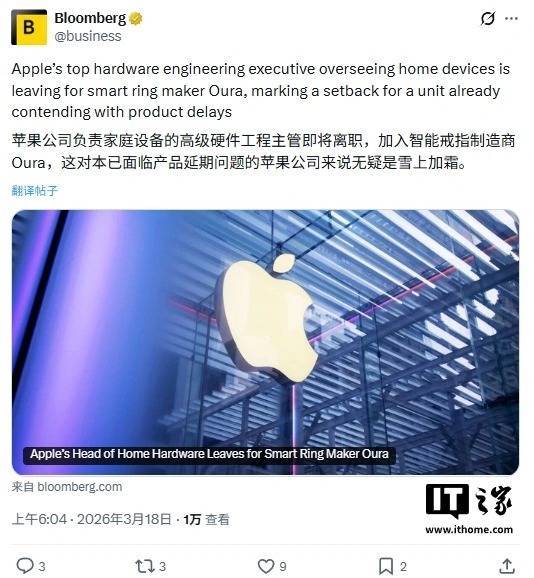
Task: Open the Bloomberg profile avatar
Action: point(29,27)
